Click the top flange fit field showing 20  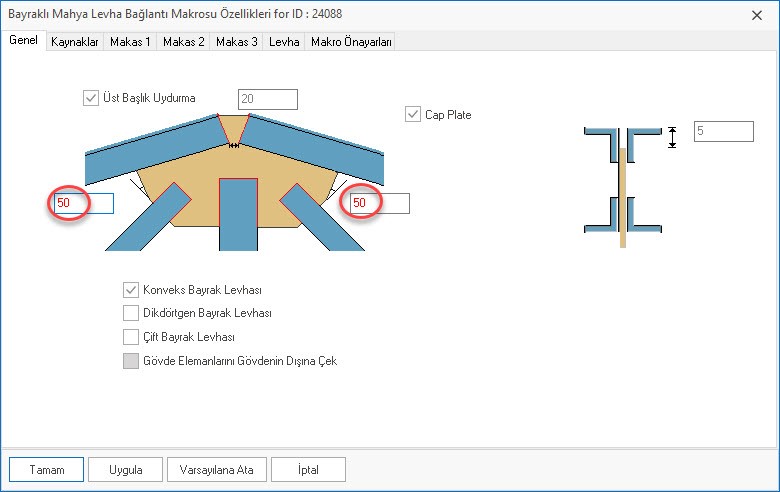point(268,99)
